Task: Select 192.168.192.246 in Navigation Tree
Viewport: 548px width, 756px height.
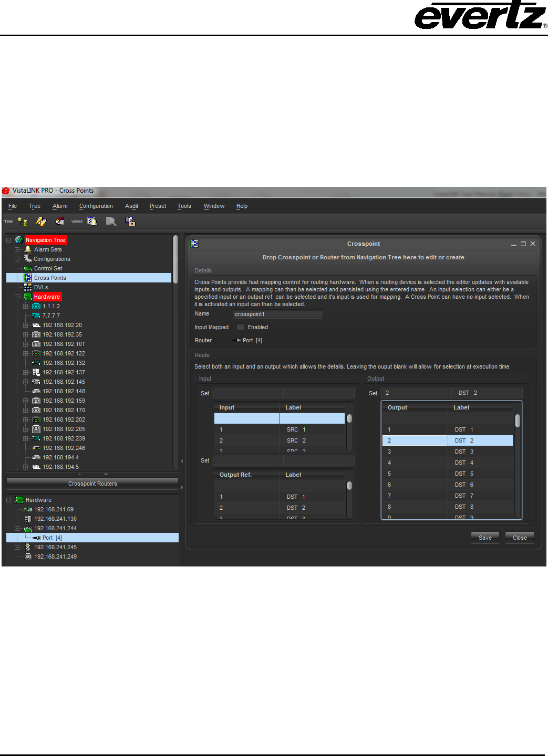Action: click(x=64, y=448)
